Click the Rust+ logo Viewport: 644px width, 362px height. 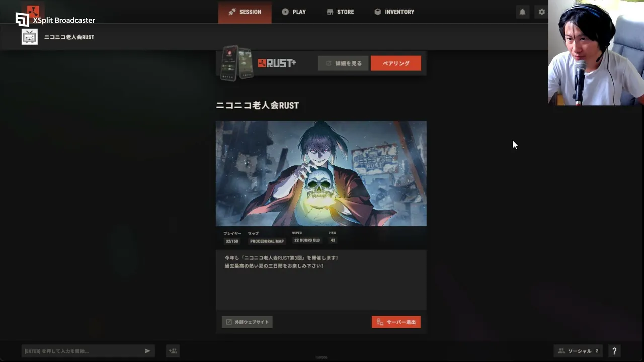[x=277, y=63]
